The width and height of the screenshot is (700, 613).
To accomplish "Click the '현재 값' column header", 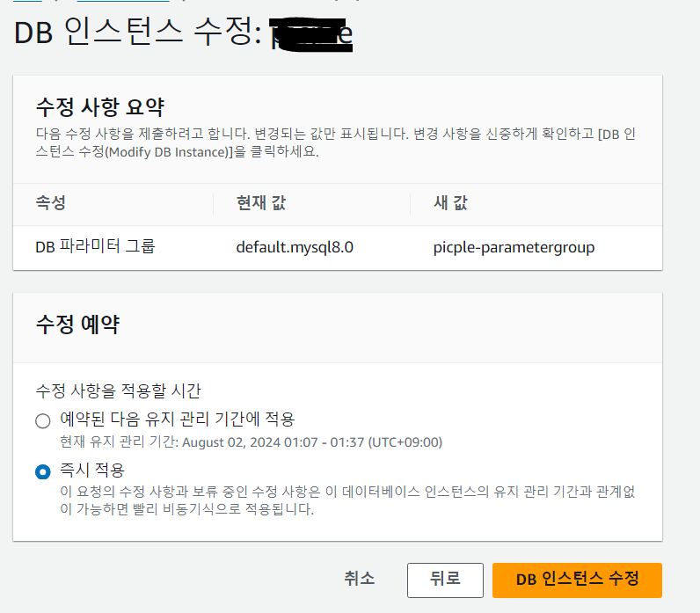I will (260, 203).
